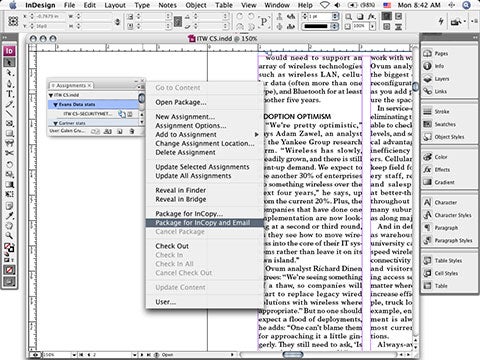The image size is (480, 360).
Task: Open the Pages panel
Action: pos(441,53)
